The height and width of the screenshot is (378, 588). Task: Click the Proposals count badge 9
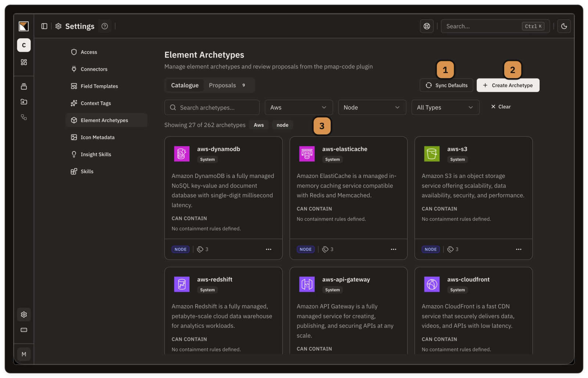pyautogui.click(x=244, y=85)
